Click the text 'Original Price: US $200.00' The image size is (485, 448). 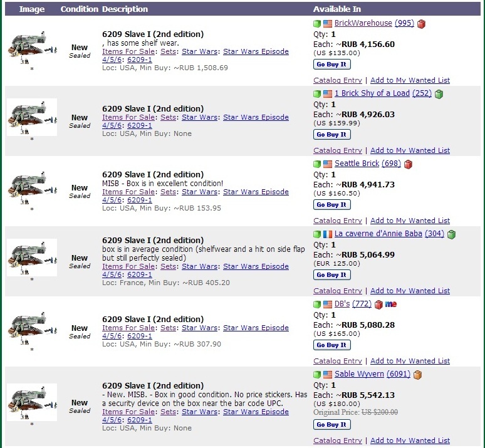pyautogui.click(x=355, y=412)
